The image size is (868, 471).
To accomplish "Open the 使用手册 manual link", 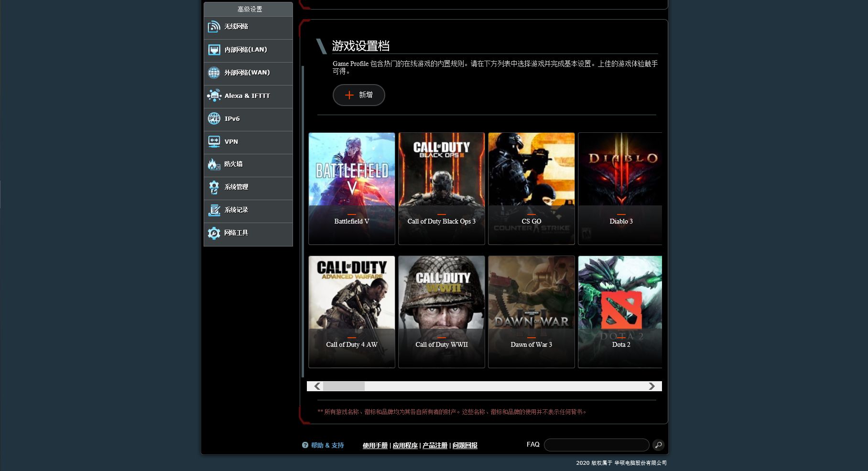I will coord(375,446).
